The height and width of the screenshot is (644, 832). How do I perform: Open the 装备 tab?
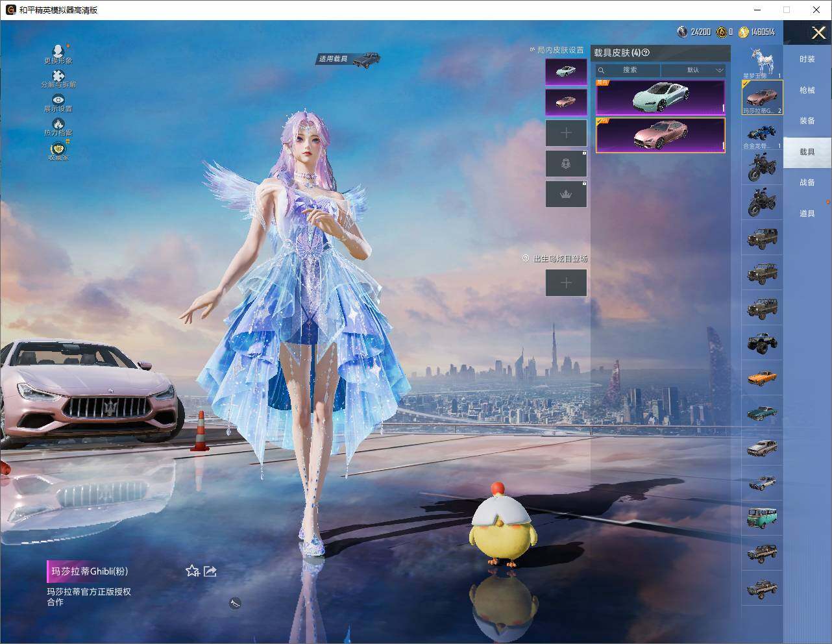pyautogui.click(x=807, y=121)
